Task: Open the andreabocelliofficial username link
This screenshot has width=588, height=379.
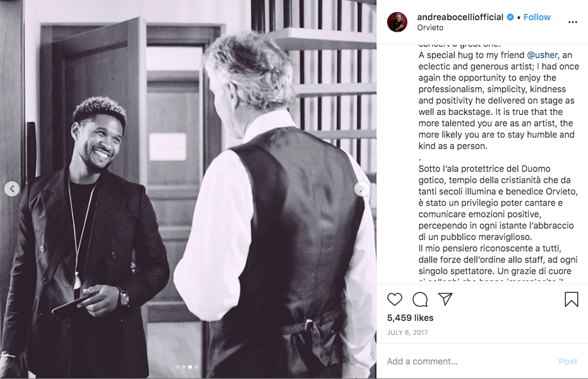Action: 460,17
